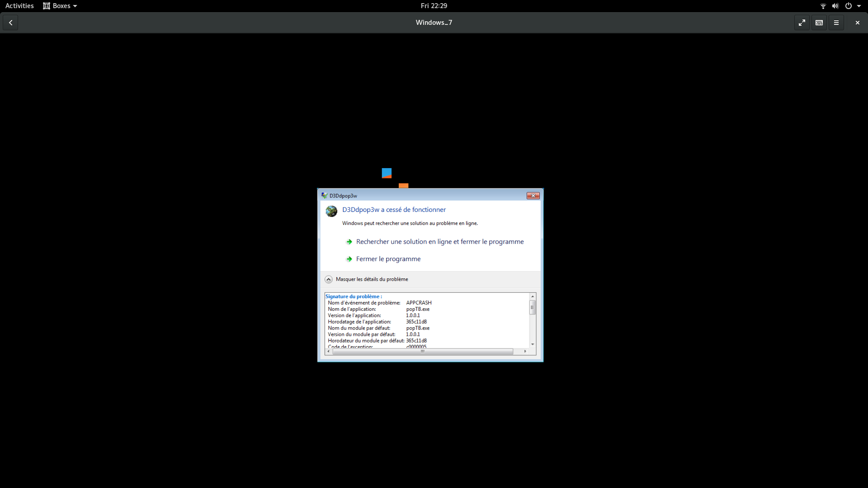Click the blue square on the desktop

(387, 173)
